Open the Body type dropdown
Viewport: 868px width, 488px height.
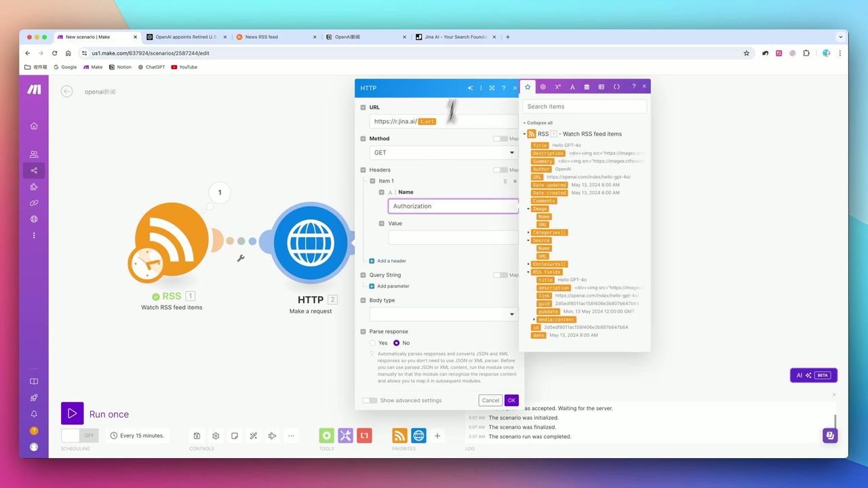coord(443,314)
